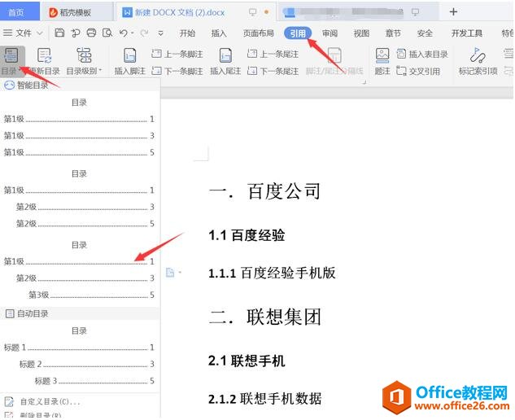
Task: Open footnote settings dialog launcher
Action: (x=364, y=82)
